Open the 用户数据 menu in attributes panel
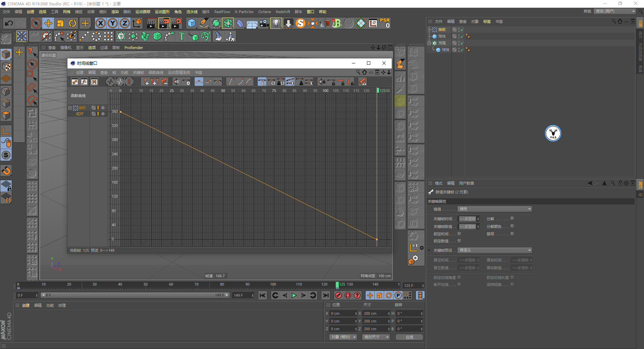This screenshot has width=644, height=349. coord(467,183)
